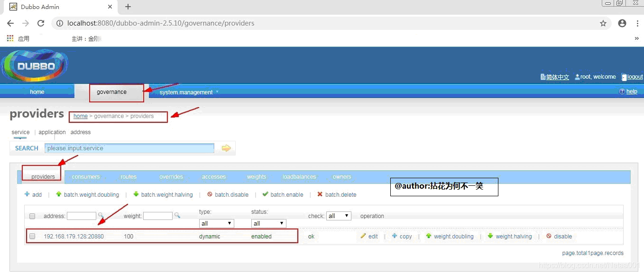Click the help question mark icon

622,91
